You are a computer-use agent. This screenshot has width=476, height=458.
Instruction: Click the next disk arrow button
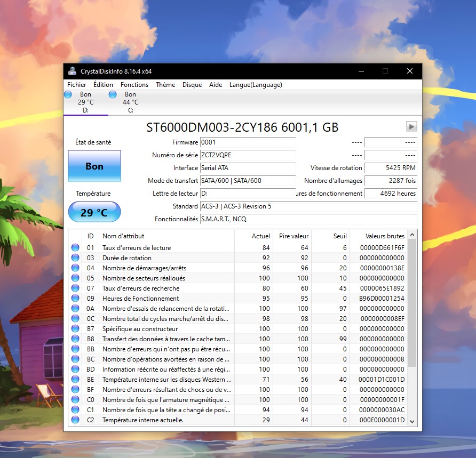tap(411, 126)
